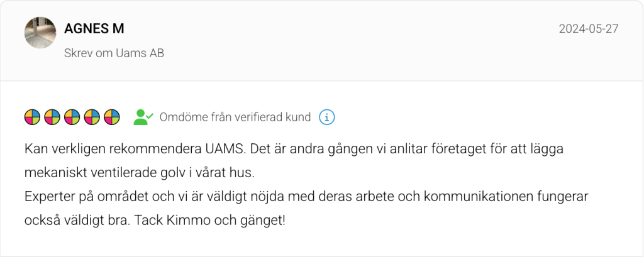Click the review date 2024-05-27
The image size is (644, 257).
pyautogui.click(x=589, y=29)
